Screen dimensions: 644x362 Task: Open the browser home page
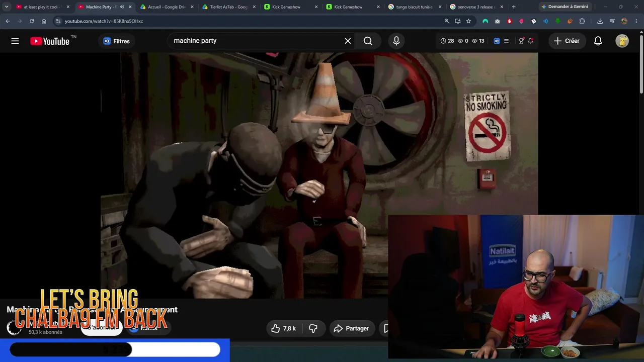coord(44,21)
